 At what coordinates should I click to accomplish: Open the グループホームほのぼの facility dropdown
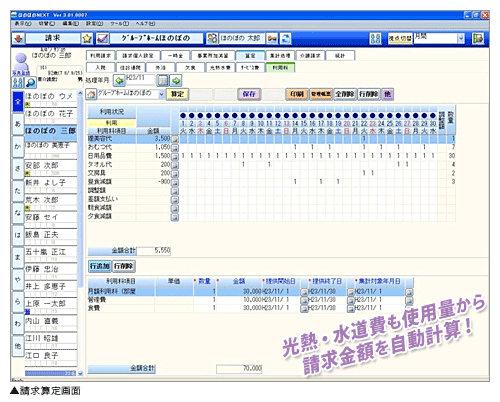(x=161, y=95)
